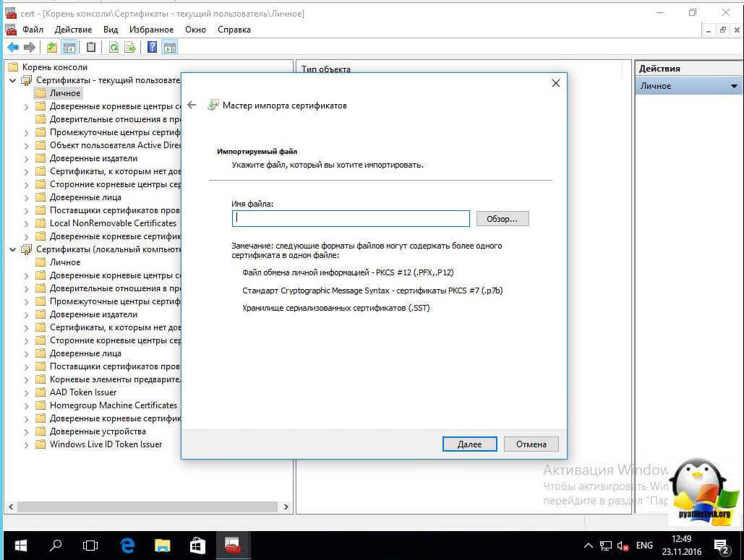Click the Back arrow in MMC toolbar
This screenshot has height=560, width=744.
[x=13, y=48]
